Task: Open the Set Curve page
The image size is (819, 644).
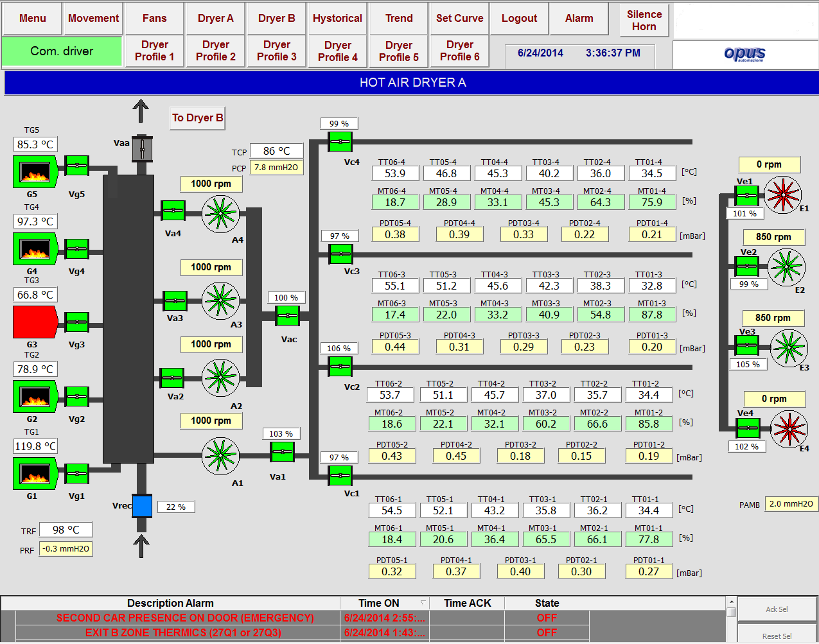Action: coord(460,19)
